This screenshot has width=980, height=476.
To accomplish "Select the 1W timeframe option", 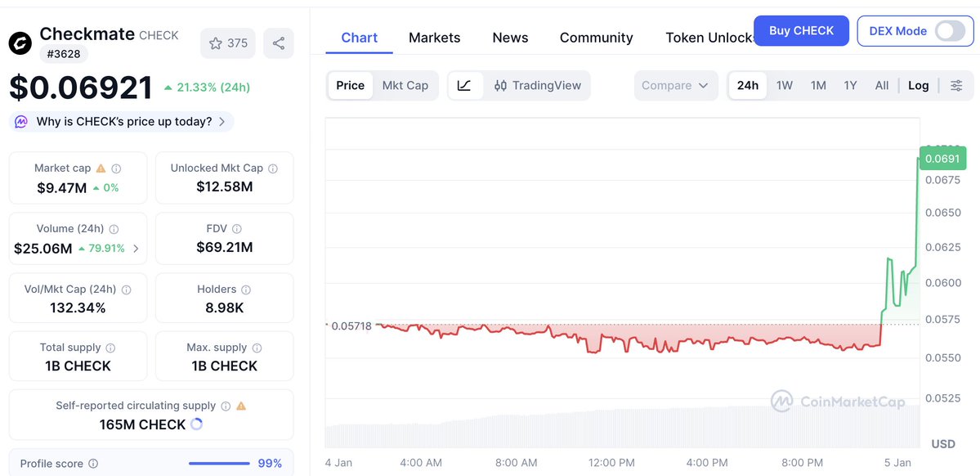I will [x=784, y=85].
